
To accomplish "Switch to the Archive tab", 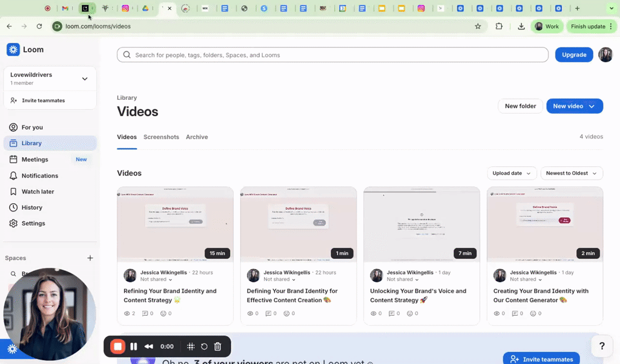I will click(197, 137).
